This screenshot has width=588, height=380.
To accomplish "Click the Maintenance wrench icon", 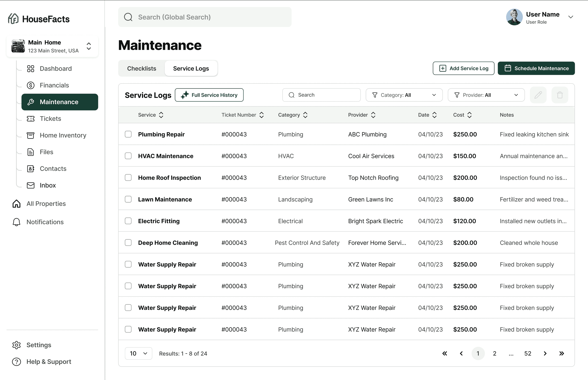I will (31, 102).
